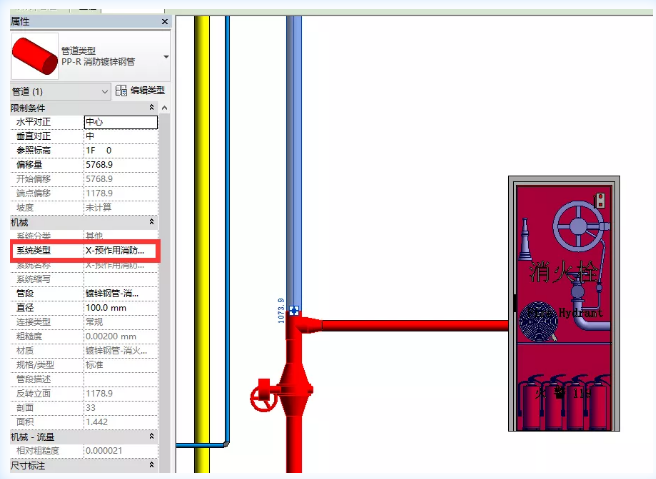Click the 系统类型 value X-预作用消防...
The width and height of the screenshot is (656, 479).
(x=121, y=251)
